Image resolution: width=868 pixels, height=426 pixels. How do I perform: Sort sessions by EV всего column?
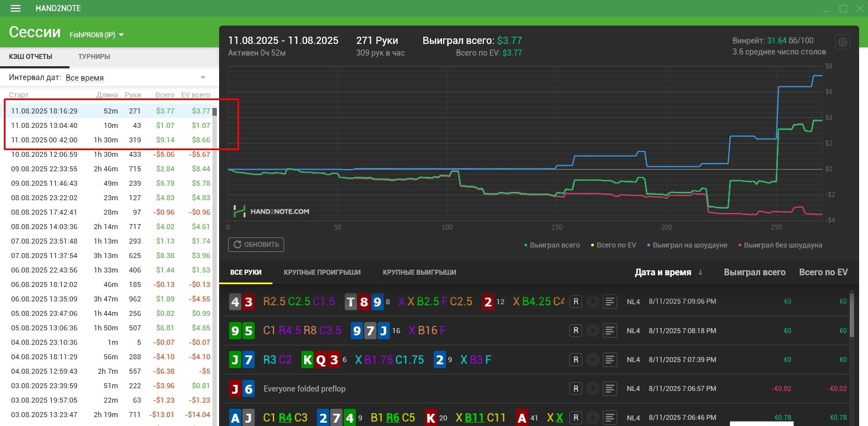tap(196, 95)
